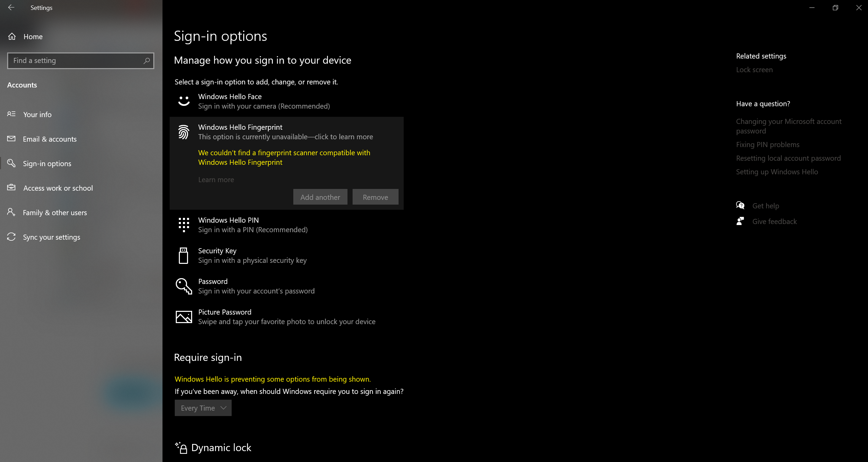Click the Dynamic lock padlock icon
868x462 pixels.
[x=181, y=448]
